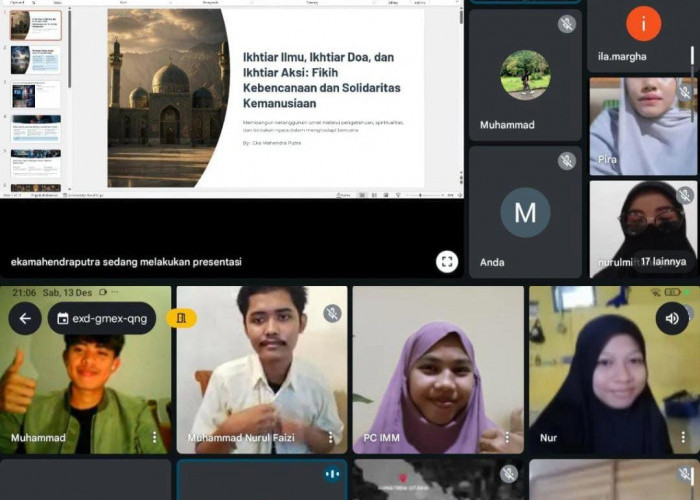
Task: Select slide 2 thumbnail in PowerPoint panel
Action: (x=36, y=60)
